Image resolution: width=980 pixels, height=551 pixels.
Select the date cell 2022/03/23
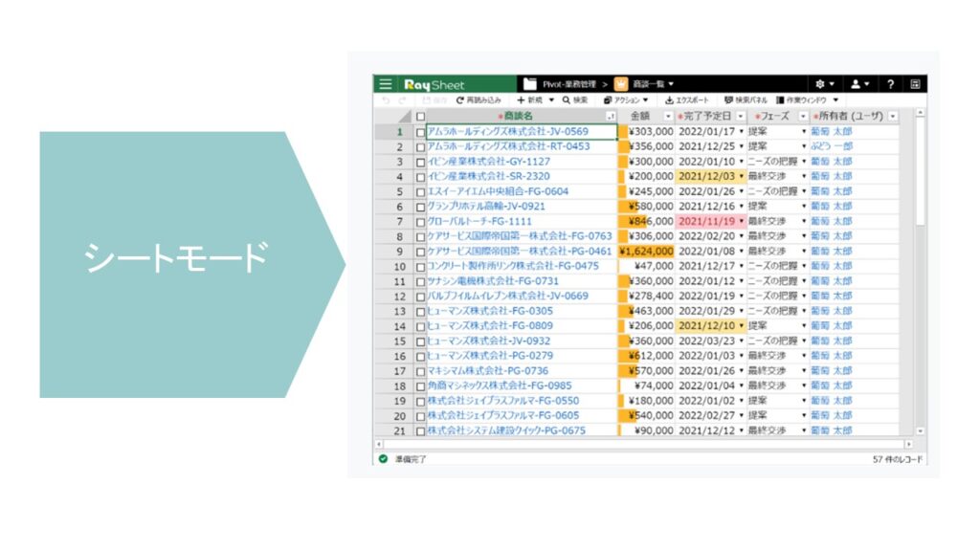[x=711, y=342]
